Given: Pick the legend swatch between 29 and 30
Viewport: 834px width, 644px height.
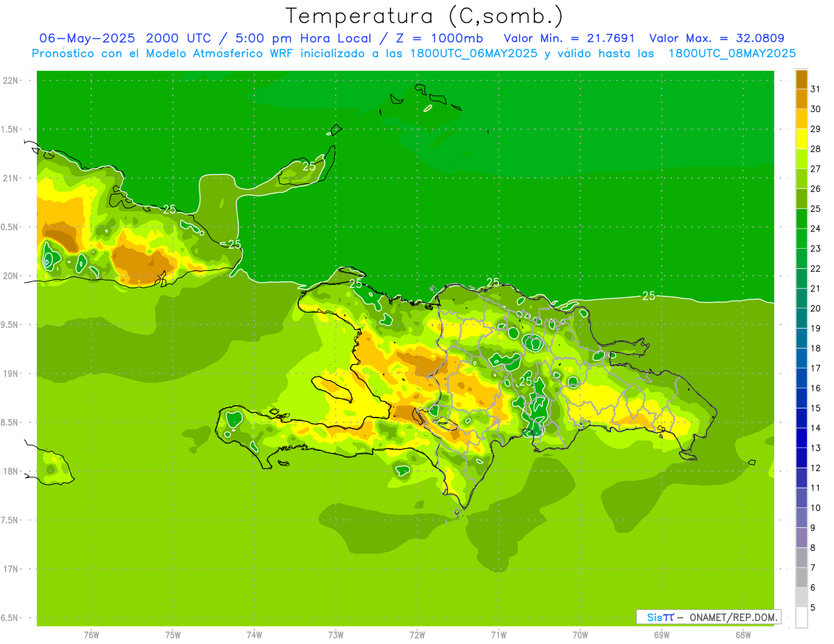Looking at the screenshot, I should (801, 119).
